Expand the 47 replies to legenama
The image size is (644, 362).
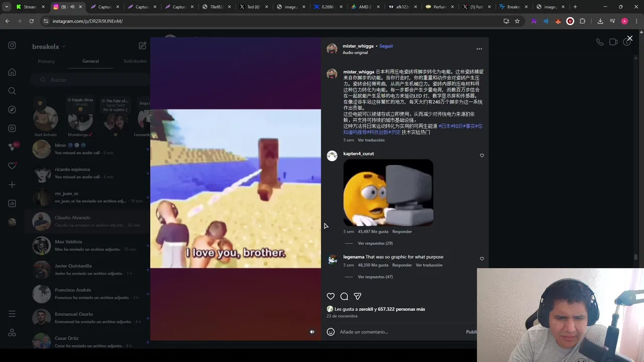pyautogui.click(x=375, y=277)
